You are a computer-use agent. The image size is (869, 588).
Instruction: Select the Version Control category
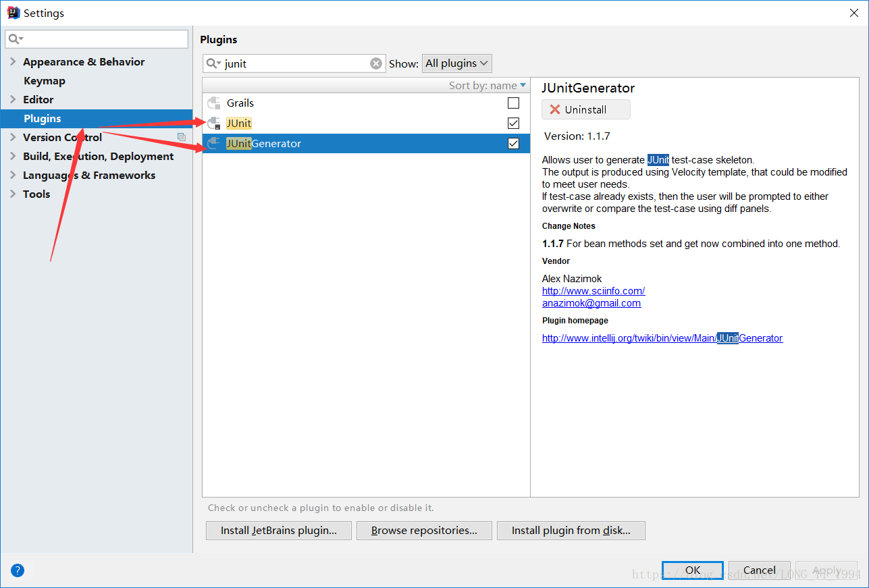tap(63, 137)
